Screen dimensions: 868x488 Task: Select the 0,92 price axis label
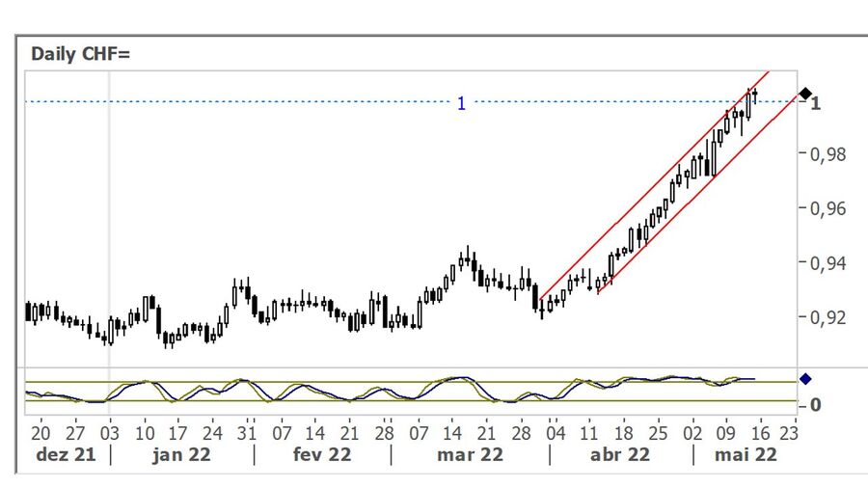click(827, 317)
